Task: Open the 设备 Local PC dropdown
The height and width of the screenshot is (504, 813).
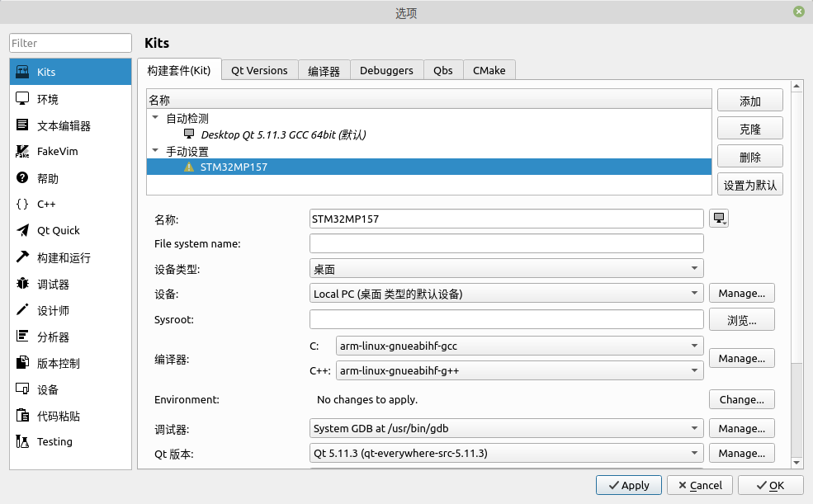Action: [x=507, y=293]
